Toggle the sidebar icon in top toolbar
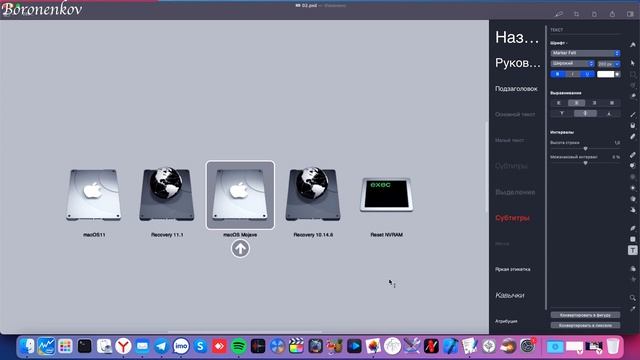This screenshot has width=640, height=360. point(630,14)
